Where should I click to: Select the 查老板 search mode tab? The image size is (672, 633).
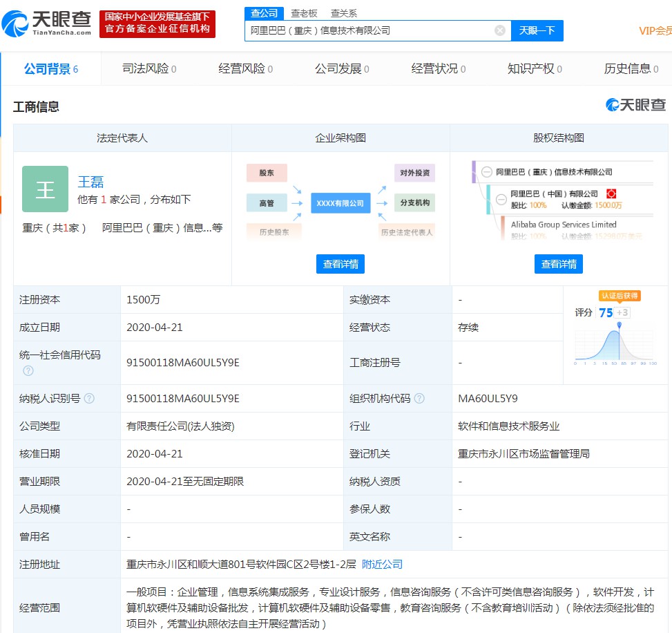(304, 13)
